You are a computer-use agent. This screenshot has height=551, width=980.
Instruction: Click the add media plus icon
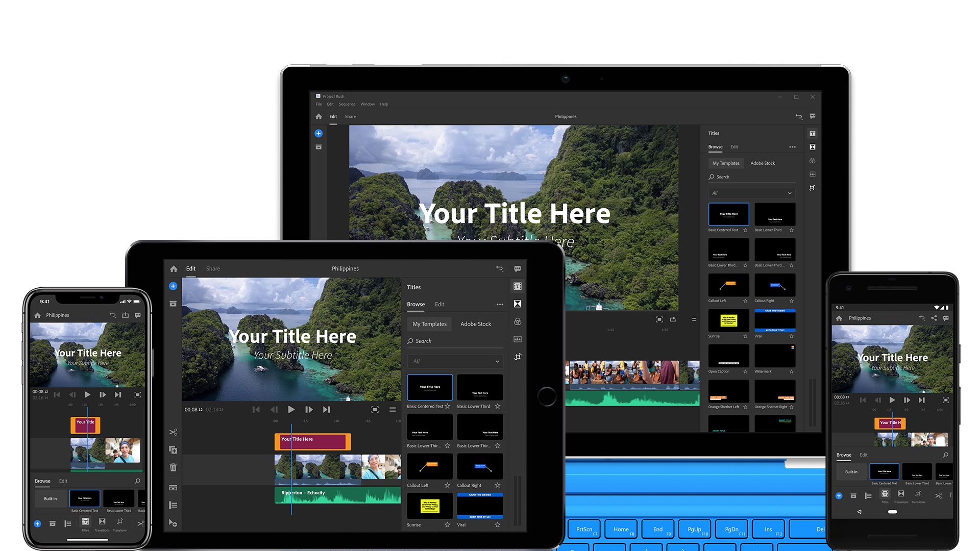pos(318,133)
